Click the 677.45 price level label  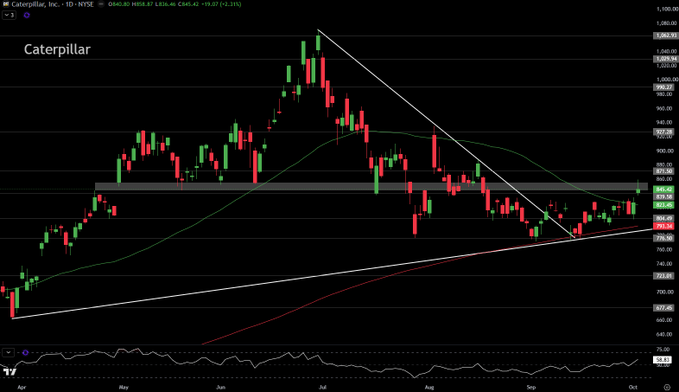pyautogui.click(x=664, y=308)
